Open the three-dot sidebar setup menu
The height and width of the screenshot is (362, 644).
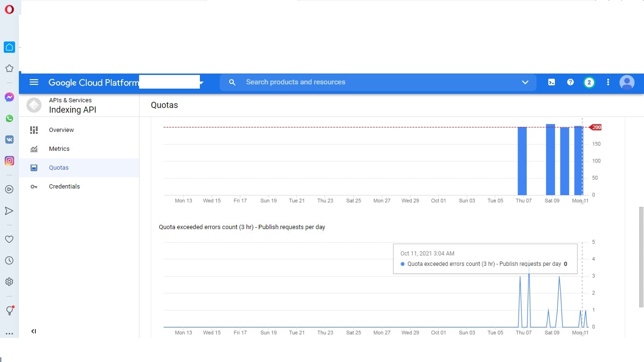[x=9, y=333]
